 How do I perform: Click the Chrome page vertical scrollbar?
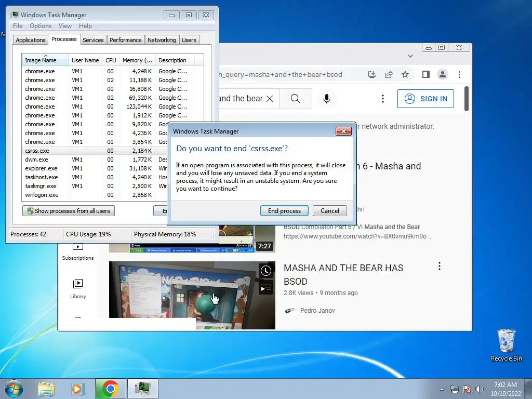[x=467, y=98]
